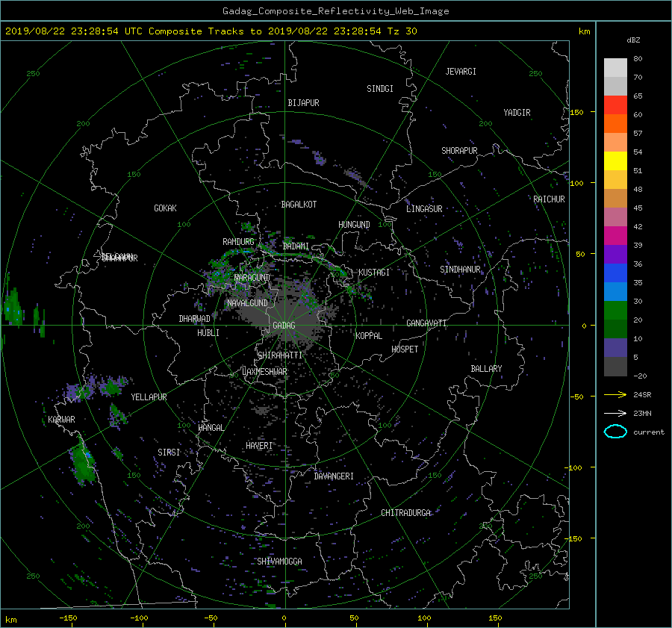Image resolution: width=672 pixels, height=628 pixels.
Task: Click the yellow 24SR track arrow
Action: point(615,394)
